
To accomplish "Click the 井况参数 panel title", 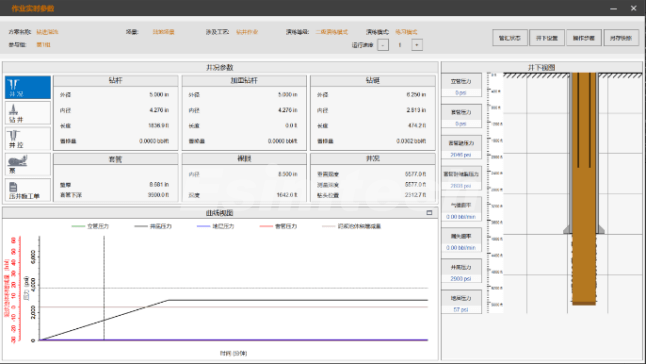I will tap(220, 67).
